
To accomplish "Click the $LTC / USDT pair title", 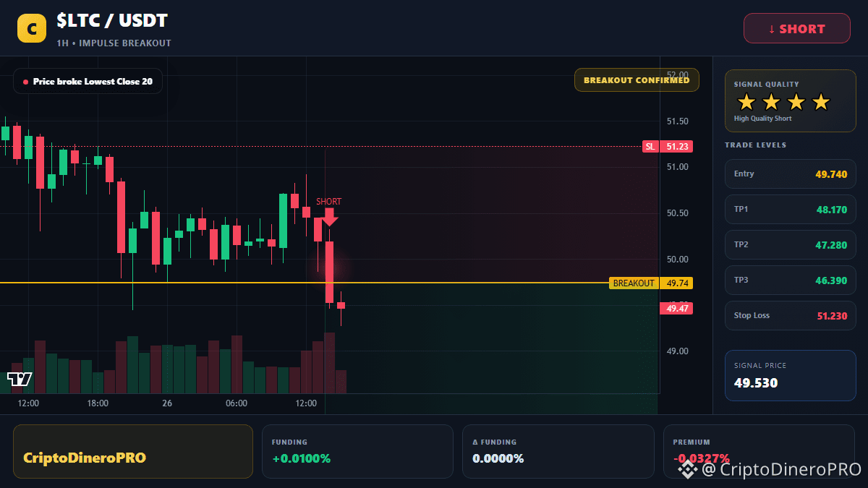I will click(x=112, y=22).
